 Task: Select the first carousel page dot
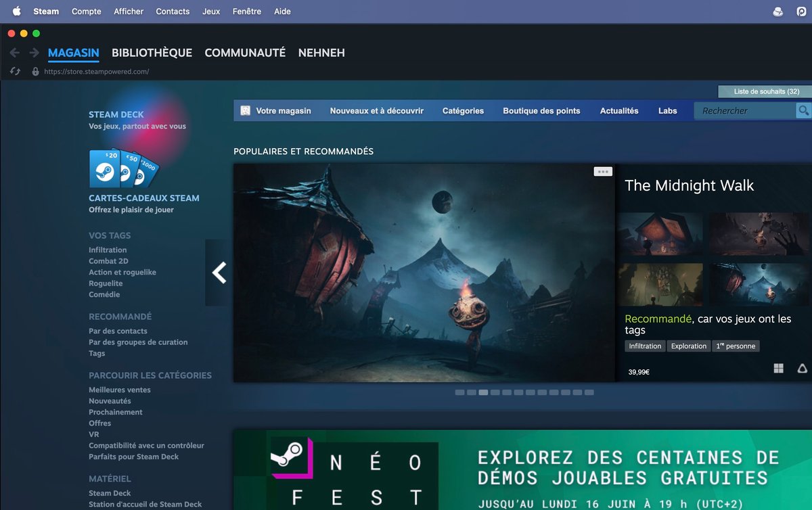tap(459, 392)
